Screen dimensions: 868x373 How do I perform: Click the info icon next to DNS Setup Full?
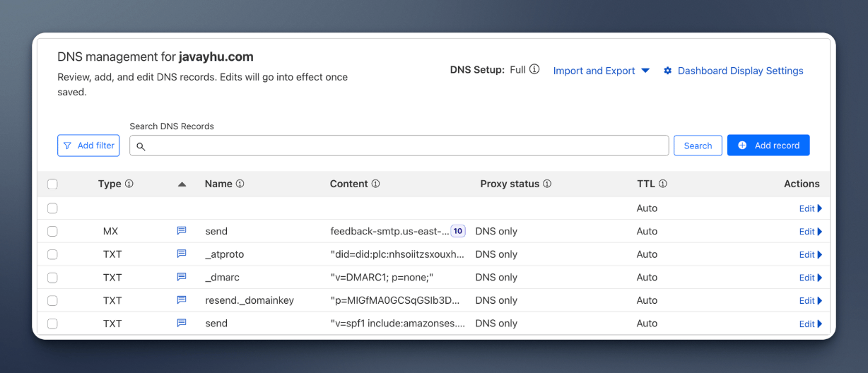click(534, 70)
